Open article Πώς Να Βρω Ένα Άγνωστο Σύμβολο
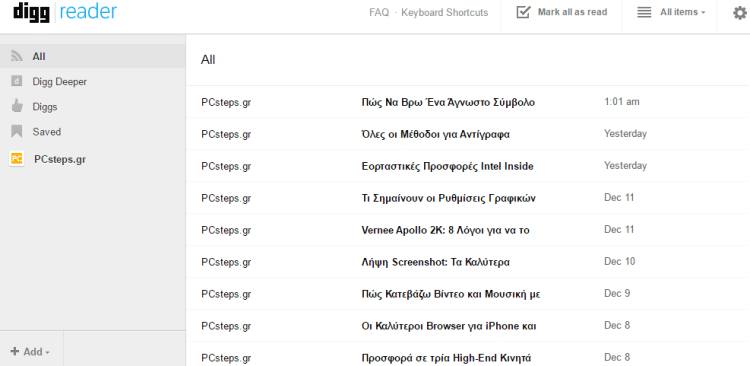This screenshot has height=366, width=750. (448, 102)
